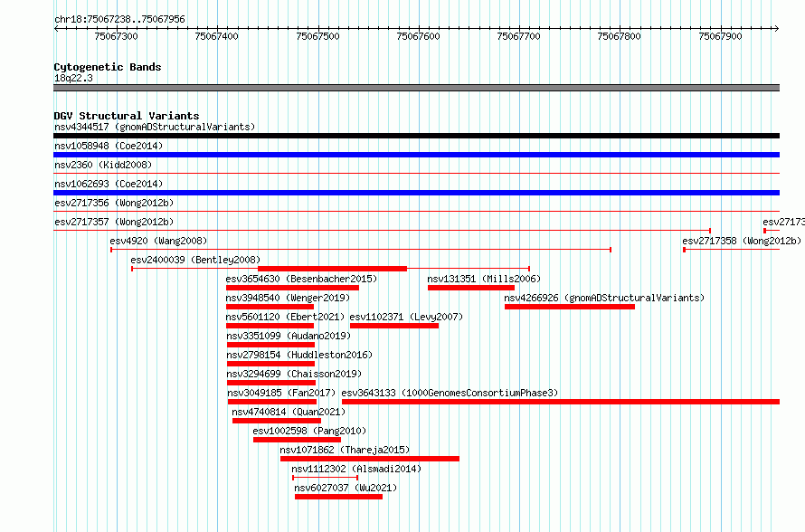Open nsv1071862 (Thareja2015) label
The height and width of the screenshot is (532, 805).
click(345, 450)
